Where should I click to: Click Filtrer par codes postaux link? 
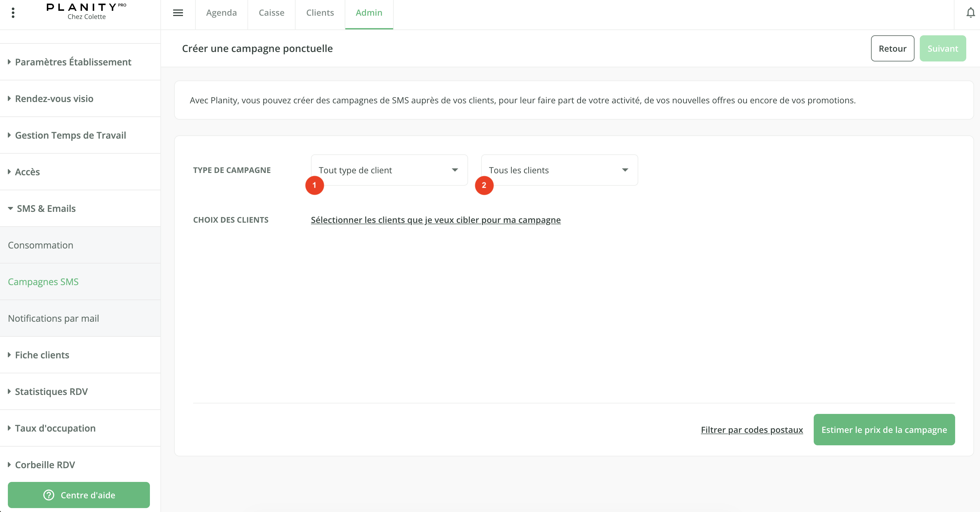coord(751,430)
